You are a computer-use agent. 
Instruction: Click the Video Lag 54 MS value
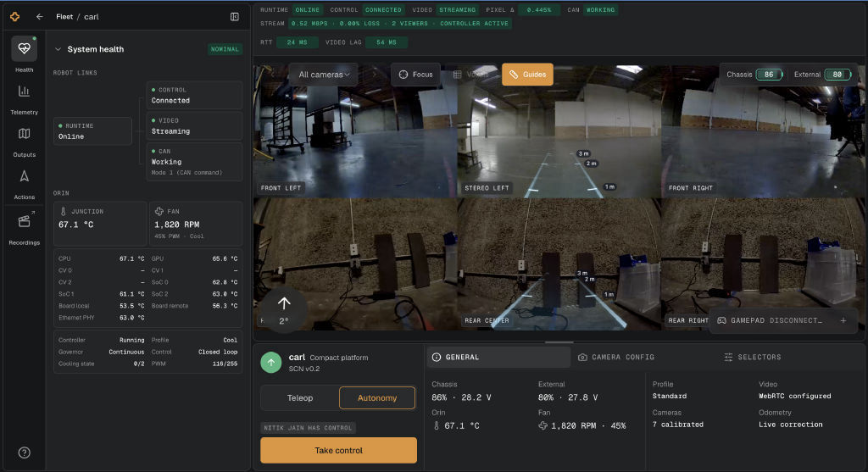point(387,42)
